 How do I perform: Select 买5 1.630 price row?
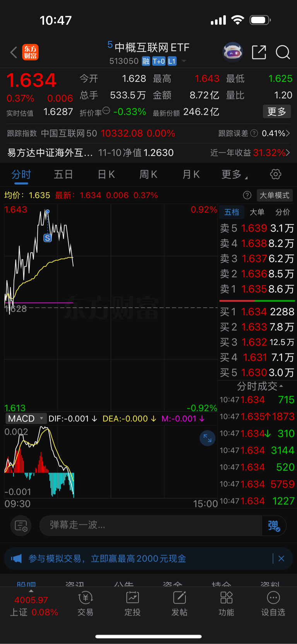click(257, 372)
